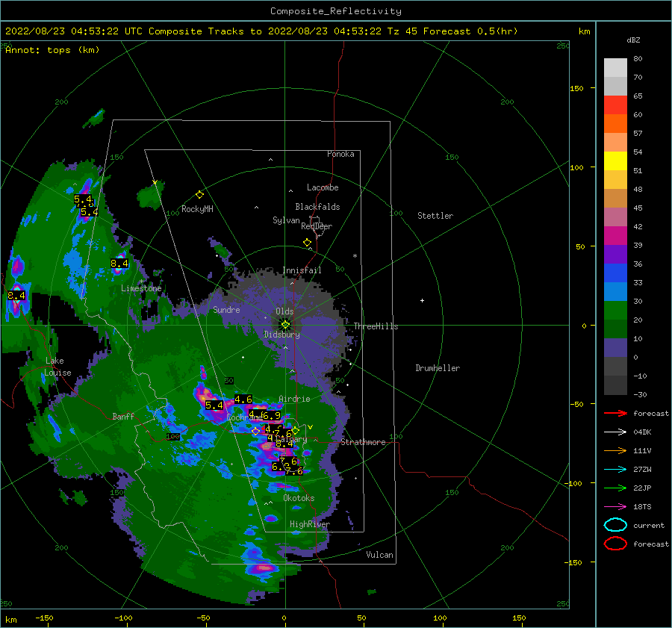Click the yellow radar-site diamond below Olds
Image resolution: width=672 pixels, height=628 pixels.
tap(285, 325)
